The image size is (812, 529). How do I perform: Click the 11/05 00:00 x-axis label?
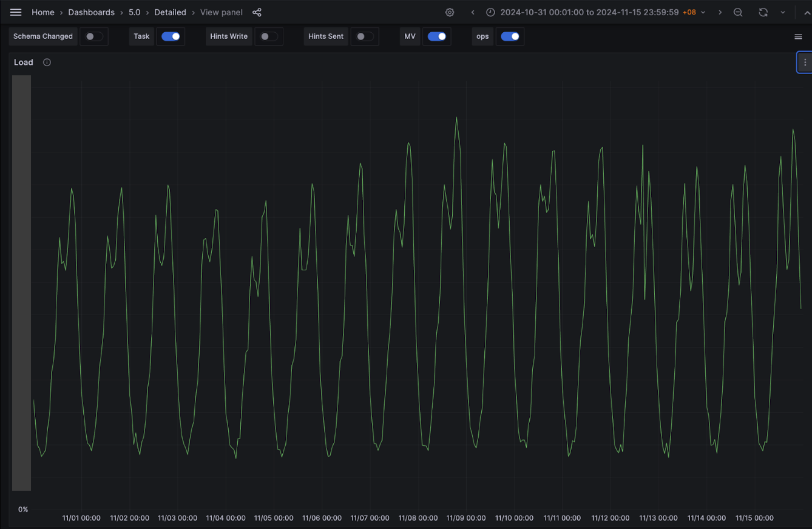click(x=274, y=518)
